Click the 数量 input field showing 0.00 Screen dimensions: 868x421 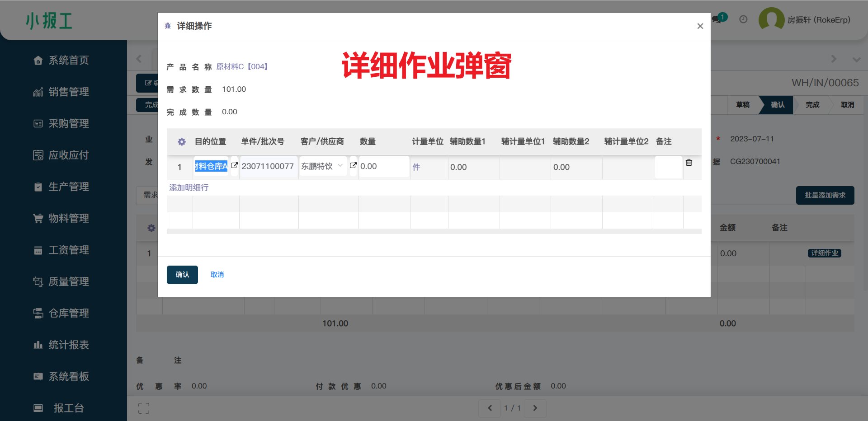coord(383,166)
